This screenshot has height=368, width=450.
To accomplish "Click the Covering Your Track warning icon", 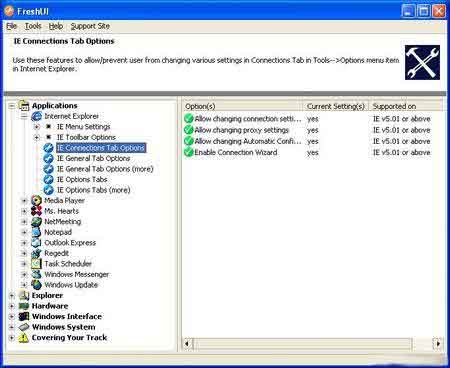I will coord(23,338).
